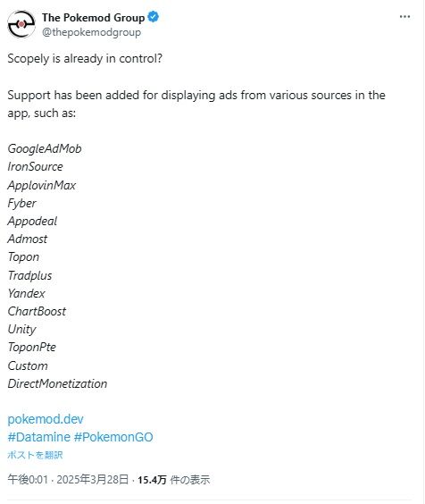The image size is (425, 504).
Task: Open The Pokemod Group profile avatar
Action: point(21,24)
